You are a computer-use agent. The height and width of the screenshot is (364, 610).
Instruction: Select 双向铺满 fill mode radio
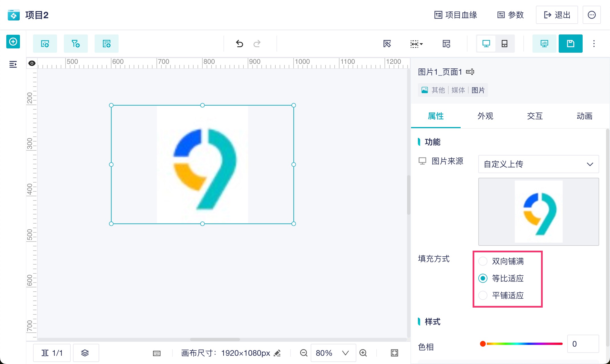[x=483, y=261]
